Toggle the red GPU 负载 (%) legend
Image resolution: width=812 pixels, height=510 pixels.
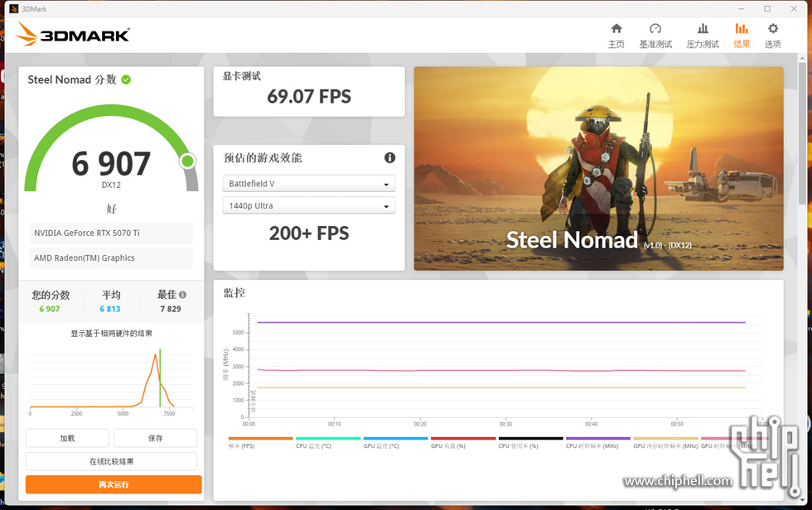pyautogui.click(x=463, y=443)
